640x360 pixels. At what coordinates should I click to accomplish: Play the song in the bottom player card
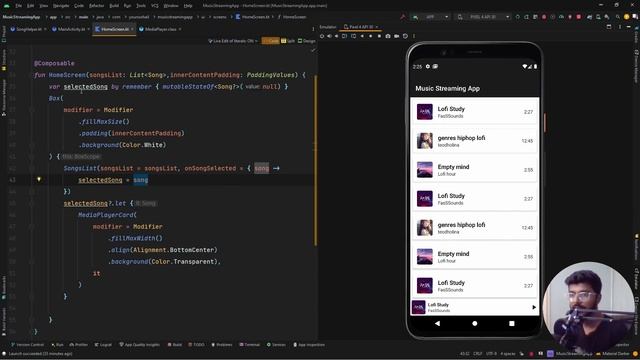pyautogui.click(x=533, y=307)
